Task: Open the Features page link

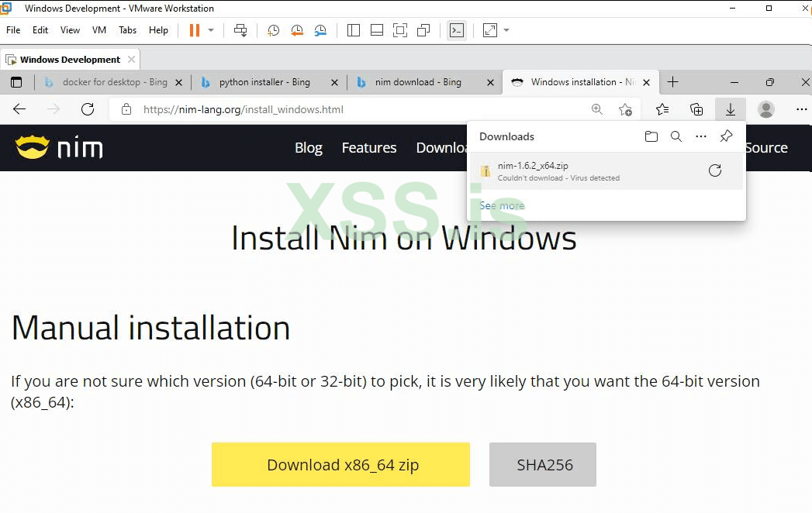Action: pyautogui.click(x=369, y=148)
